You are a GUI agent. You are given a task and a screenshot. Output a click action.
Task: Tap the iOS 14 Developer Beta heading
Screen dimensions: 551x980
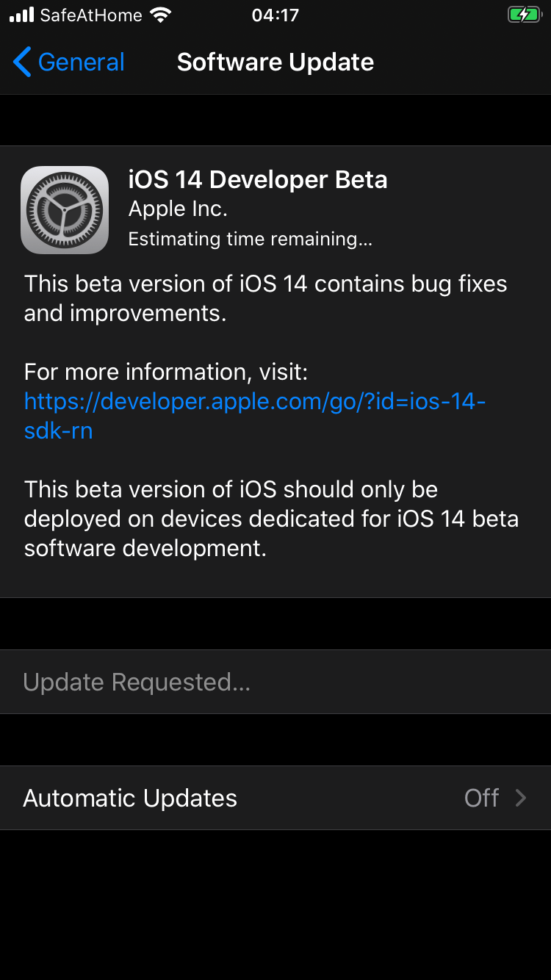(x=257, y=180)
